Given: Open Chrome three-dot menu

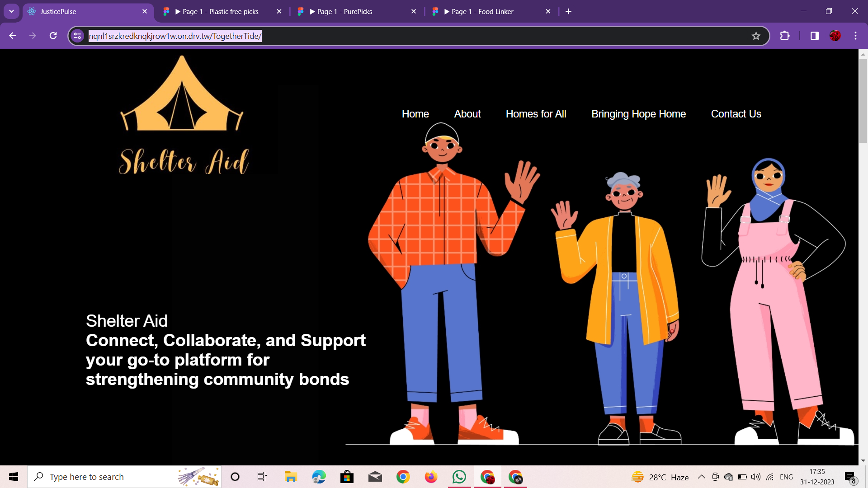Looking at the screenshot, I should (x=855, y=36).
